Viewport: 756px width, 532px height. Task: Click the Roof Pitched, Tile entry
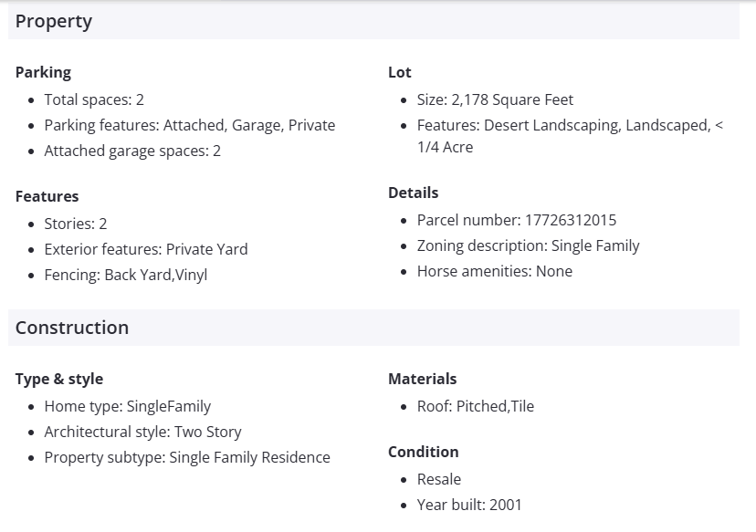point(476,406)
